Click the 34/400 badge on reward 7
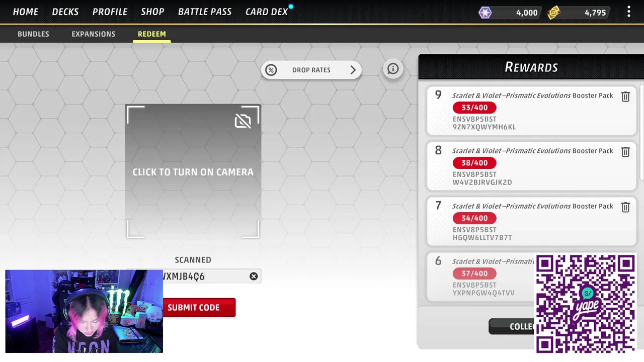Image resolution: width=644 pixels, height=362 pixels. (474, 218)
